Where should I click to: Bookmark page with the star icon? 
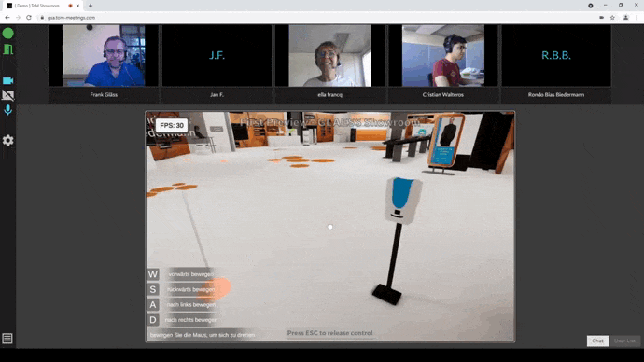(x=612, y=17)
